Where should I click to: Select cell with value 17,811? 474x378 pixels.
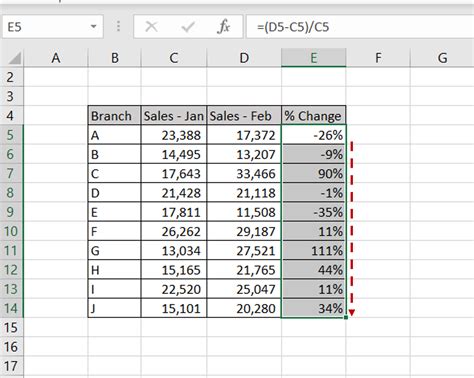pyautogui.click(x=174, y=212)
